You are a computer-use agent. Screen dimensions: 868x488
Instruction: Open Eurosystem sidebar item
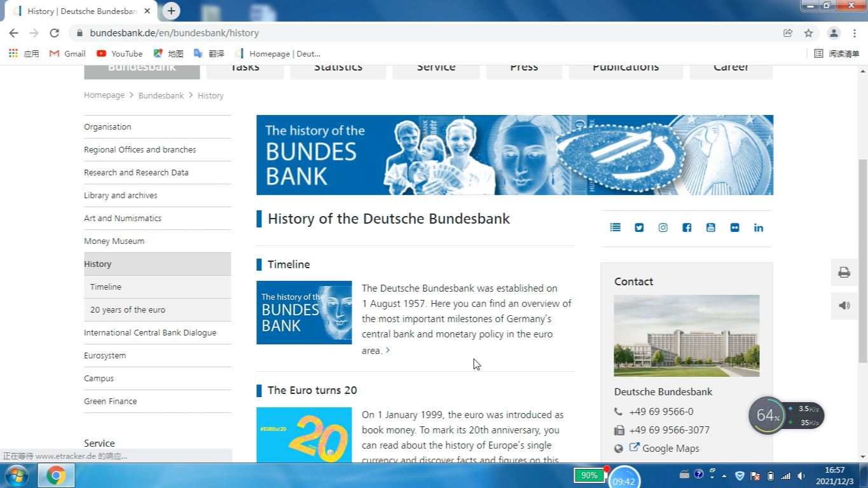pyautogui.click(x=157, y=356)
